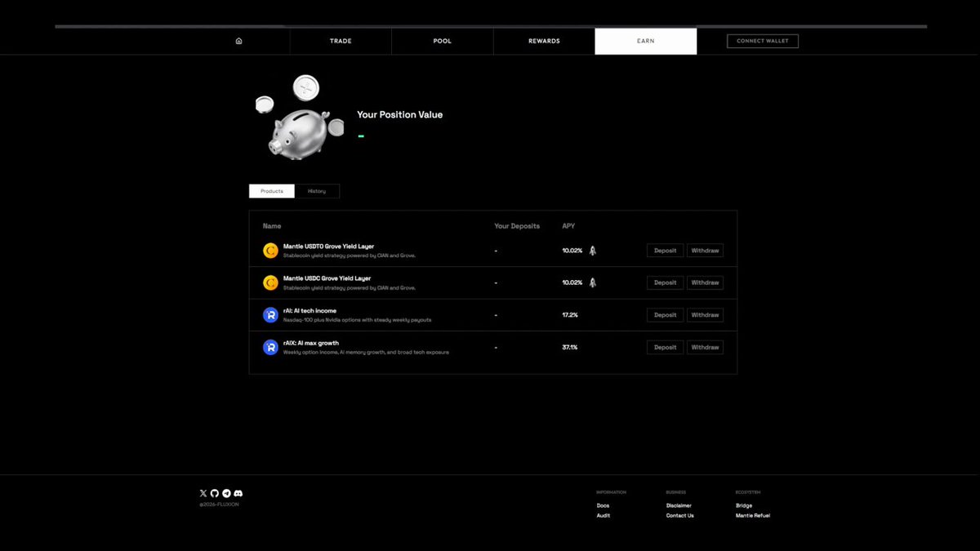Click the "Your Deposits" column header
Screen dimensions: 980x551
(517, 226)
